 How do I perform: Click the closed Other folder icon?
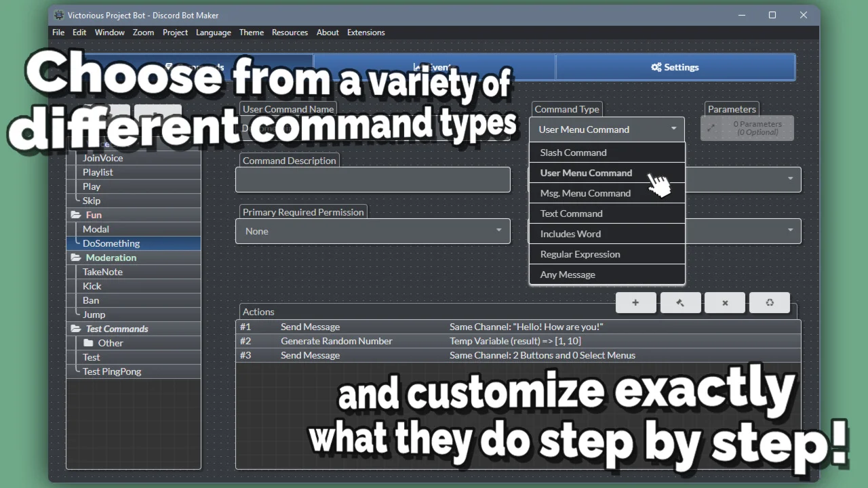click(x=88, y=343)
